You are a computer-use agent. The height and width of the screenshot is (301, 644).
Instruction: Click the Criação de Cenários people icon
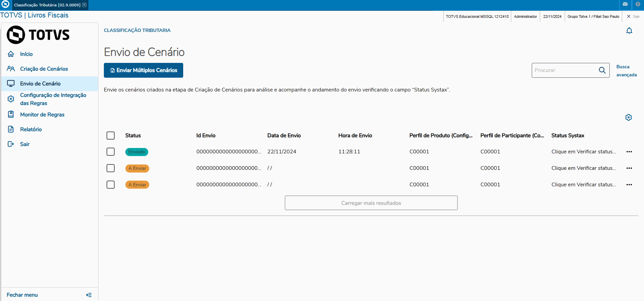[11, 69]
